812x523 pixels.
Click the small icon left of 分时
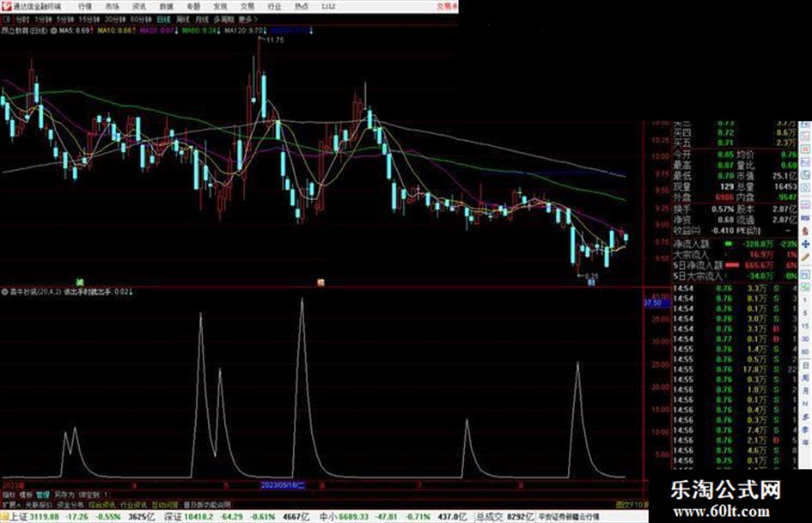[x=7, y=19]
